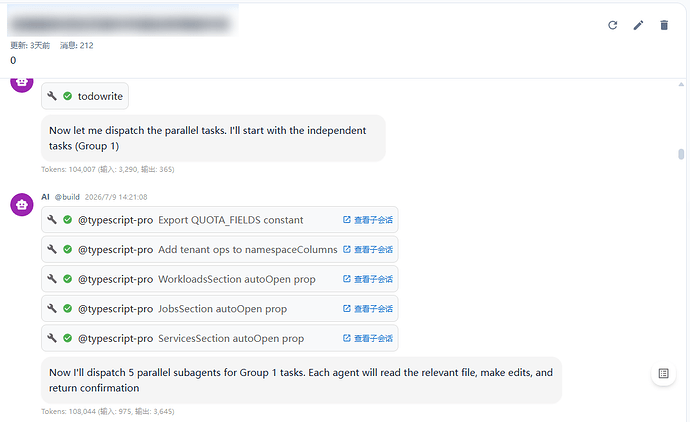The width and height of the screenshot is (690, 422).
Task: Click the blurred session title
Action: [x=122, y=23]
